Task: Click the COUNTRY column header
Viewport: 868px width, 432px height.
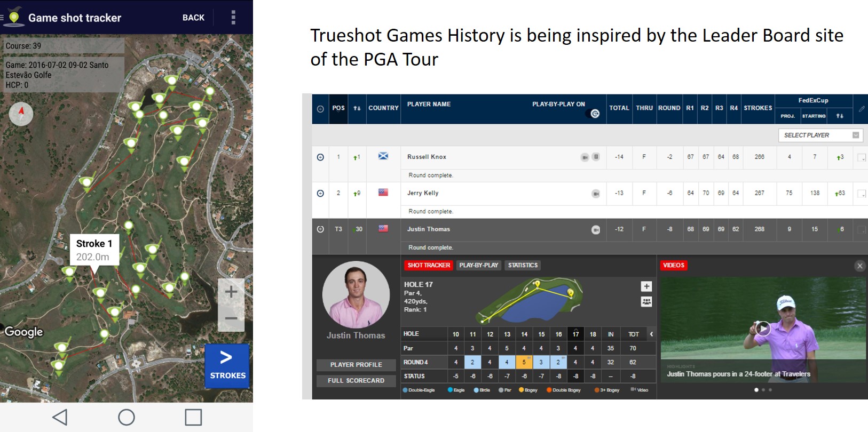Action: tap(383, 108)
